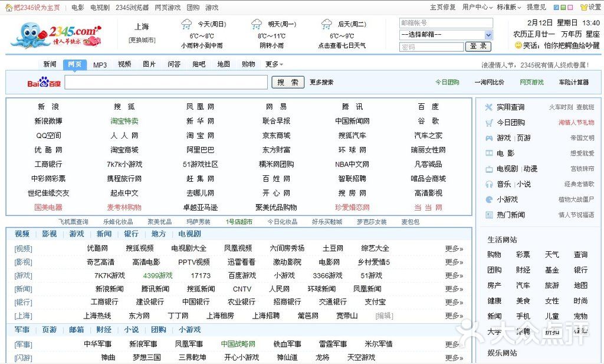Select the 军事 category heading
The width and height of the screenshot is (604, 364).
tap(22, 330)
